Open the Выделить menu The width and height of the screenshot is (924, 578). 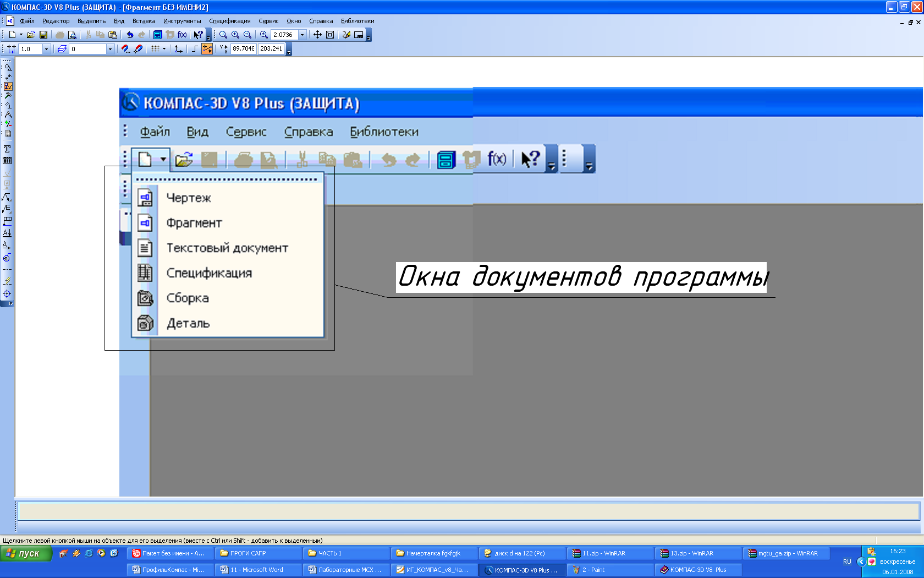[91, 21]
